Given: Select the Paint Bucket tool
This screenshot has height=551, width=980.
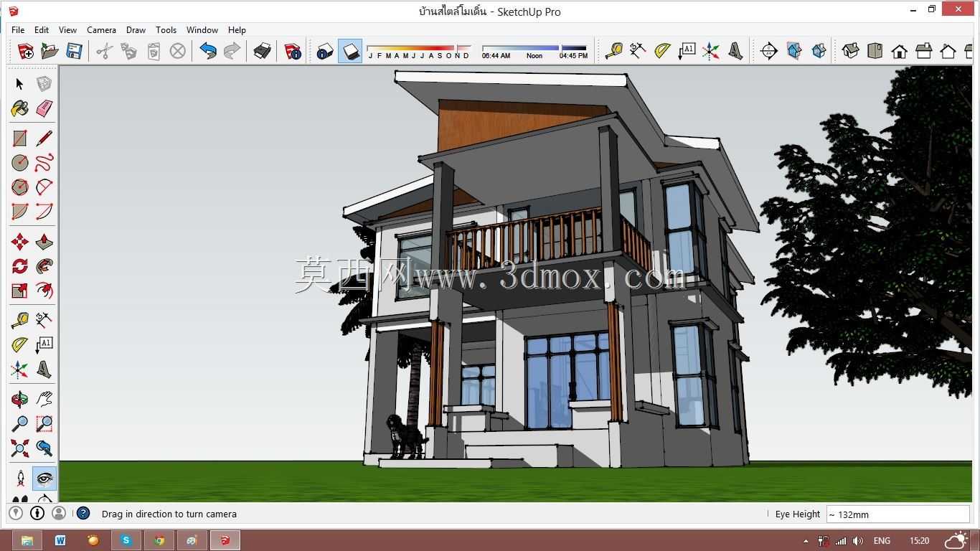Looking at the screenshot, I should point(19,108).
